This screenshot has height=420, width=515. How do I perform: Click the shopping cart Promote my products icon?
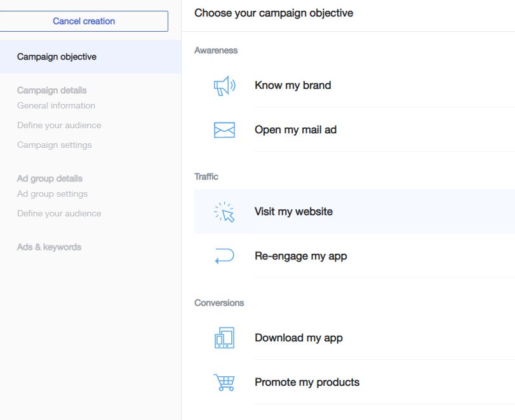coord(224,383)
